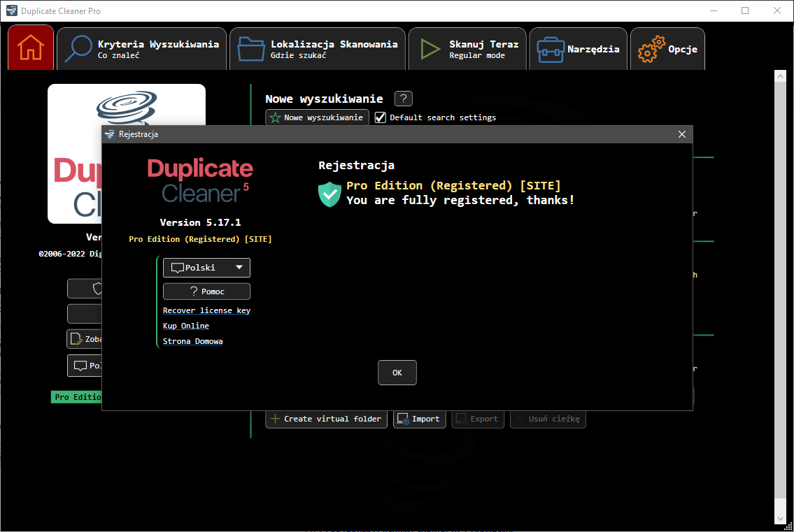Viewport: 794px width, 532px height.
Task: Open the Opcje settings tab
Action: point(667,49)
